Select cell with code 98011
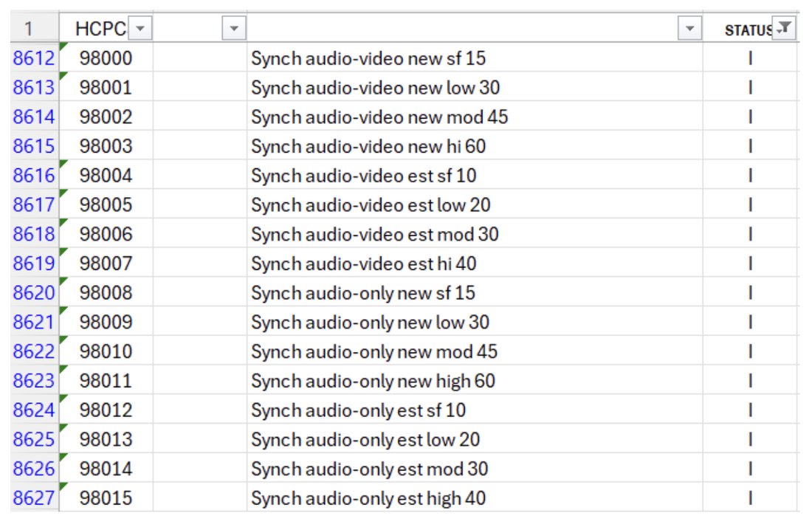The image size is (812, 527). pos(106,381)
